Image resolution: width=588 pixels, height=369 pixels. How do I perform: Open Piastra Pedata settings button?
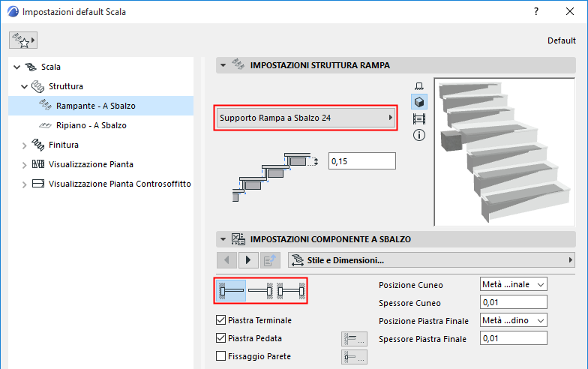[x=354, y=339]
